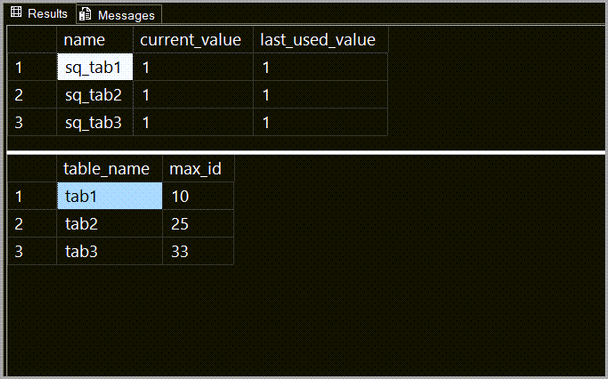Open the Results tab
The width and height of the screenshot is (608, 379).
point(39,14)
